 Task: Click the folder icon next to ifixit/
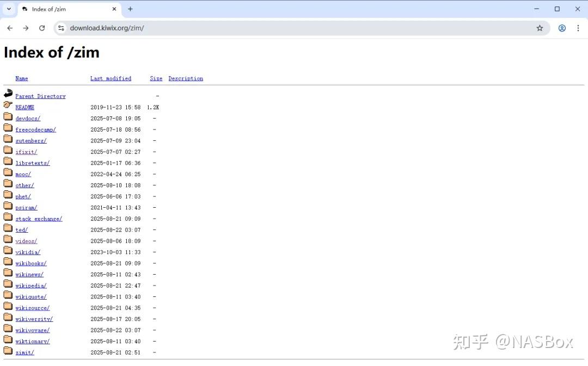(8, 150)
